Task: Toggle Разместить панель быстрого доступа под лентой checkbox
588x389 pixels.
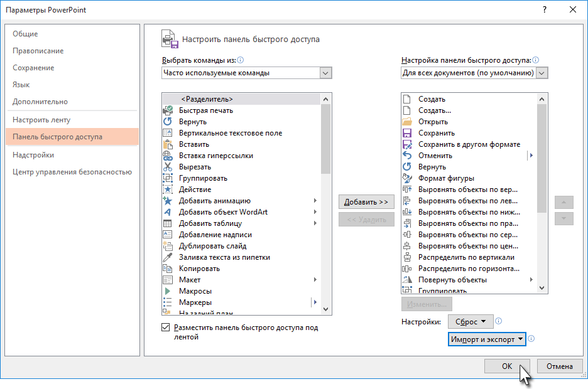Action: point(165,328)
